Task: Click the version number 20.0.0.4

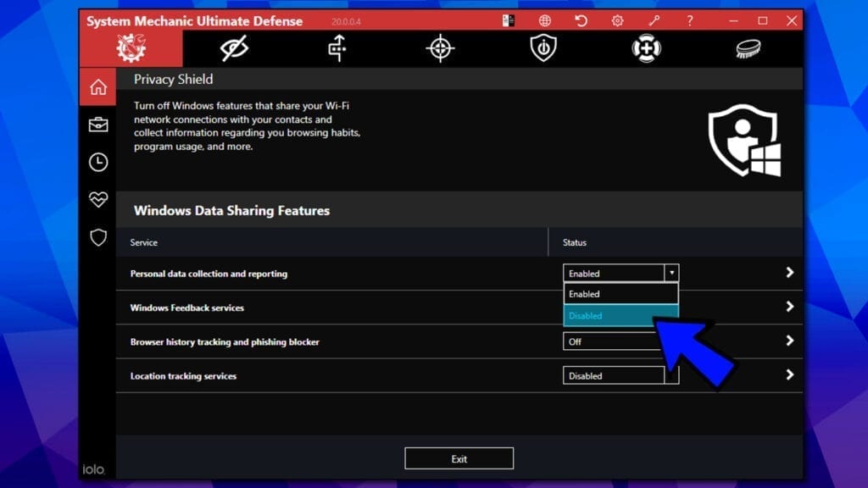Action: [346, 21]
